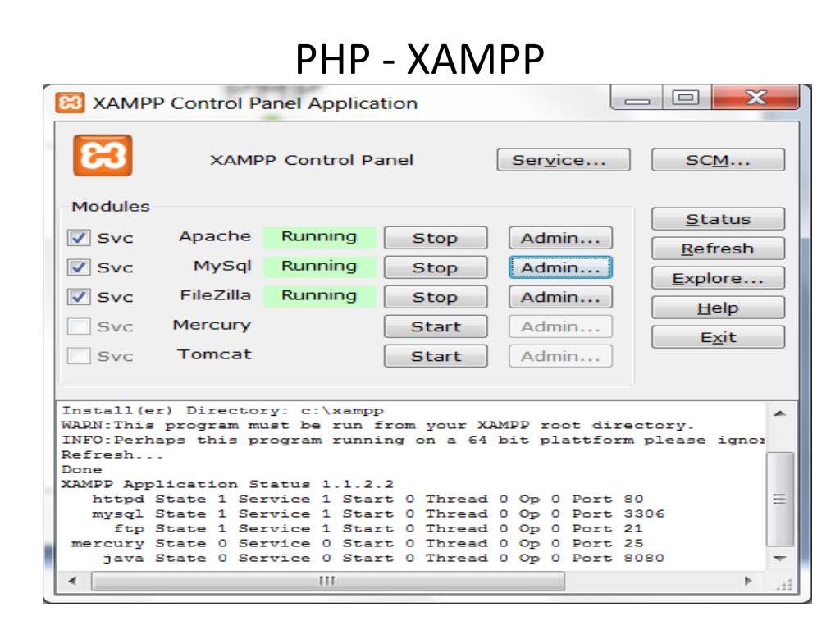840x630 pixels.
Task: Open Apache Admin
Action: click(560, 238)
